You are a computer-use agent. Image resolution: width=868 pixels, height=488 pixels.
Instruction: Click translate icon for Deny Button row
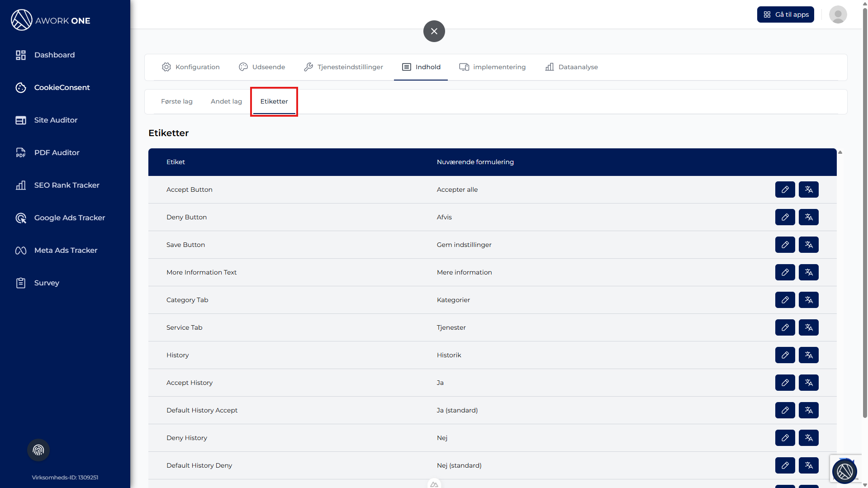point(808,217)
